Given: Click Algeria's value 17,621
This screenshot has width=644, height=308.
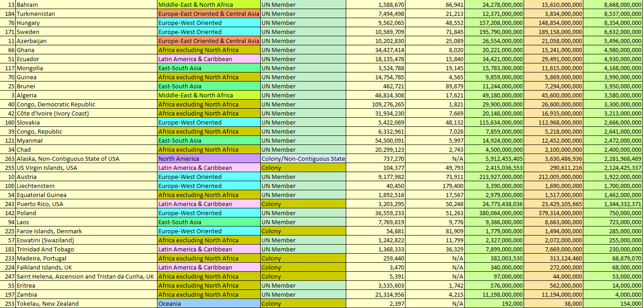Looking at the screenshot, I should coord(435,95).
